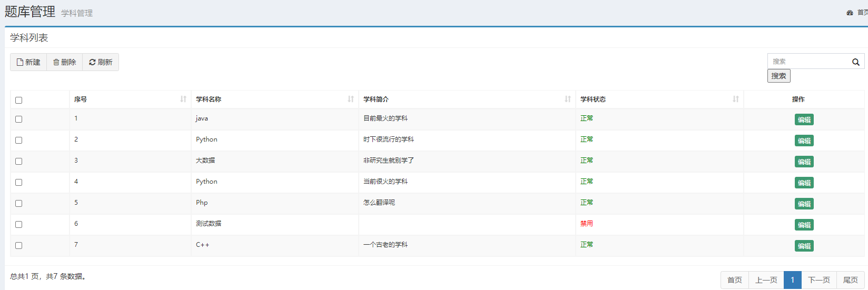
Task: Click 编辑 button for the 测试数据 row
Action: 804,225
